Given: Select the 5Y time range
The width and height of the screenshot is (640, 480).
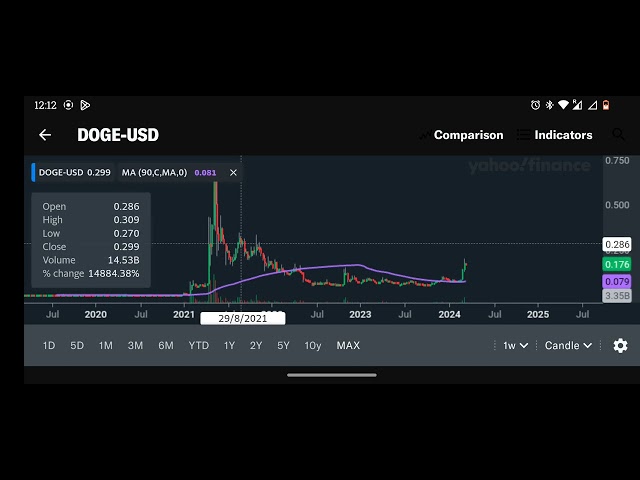Looking at the screenshot, I should click(283, 345).
